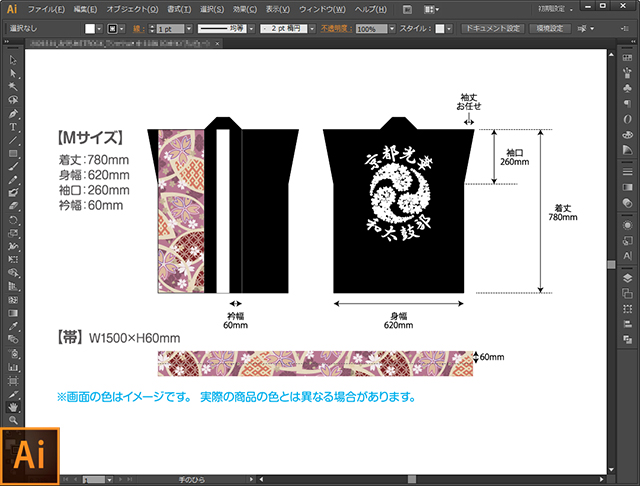Viewport: 640px width, 486px height.
Task: Open the variable width profile dropdown
Action: click(x=252, y=29)
